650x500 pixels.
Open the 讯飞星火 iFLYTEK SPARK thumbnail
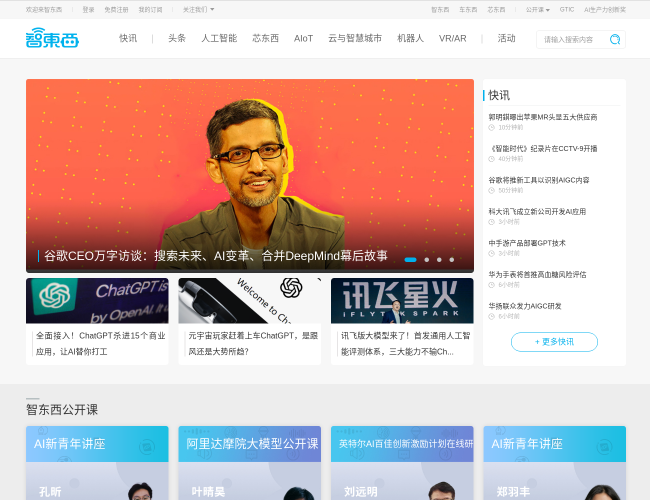402,301
